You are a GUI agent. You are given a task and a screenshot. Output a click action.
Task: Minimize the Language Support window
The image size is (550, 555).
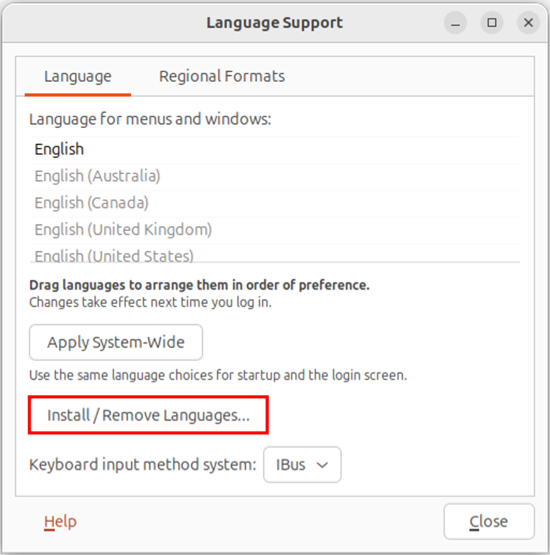pyautogui.click(x=456, y=23)
